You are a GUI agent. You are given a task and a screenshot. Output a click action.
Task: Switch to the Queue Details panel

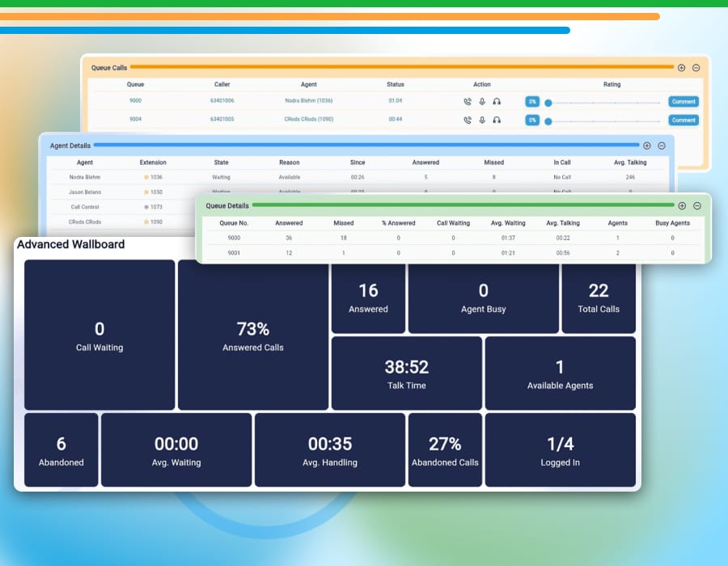226,205
